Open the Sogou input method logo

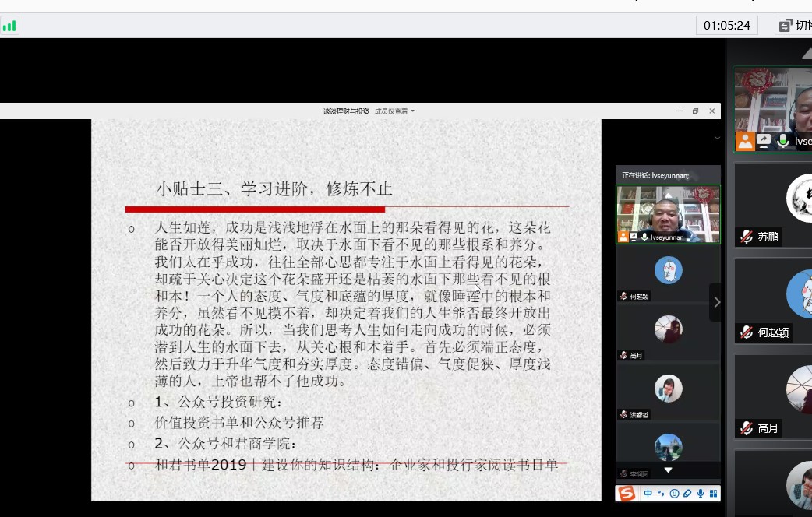(x=627, y=493)
